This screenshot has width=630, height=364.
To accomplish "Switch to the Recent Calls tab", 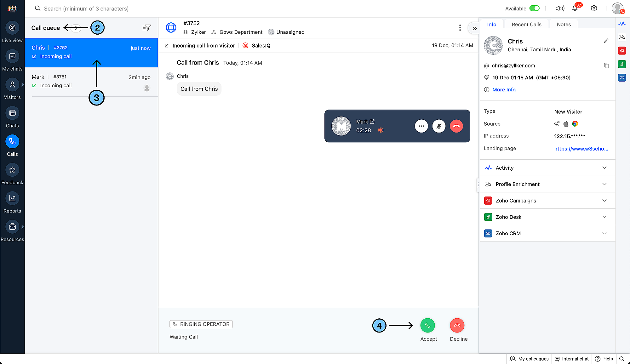I will tap(526, 25).
